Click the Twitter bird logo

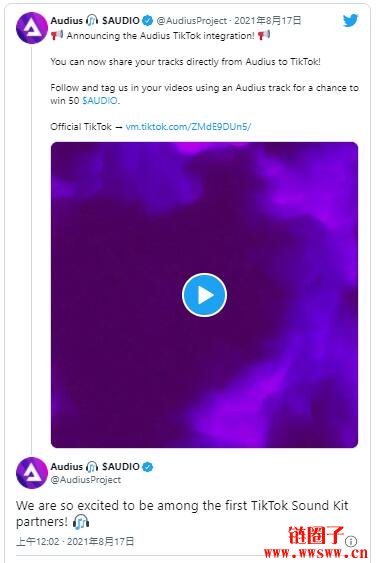(350, 20)
